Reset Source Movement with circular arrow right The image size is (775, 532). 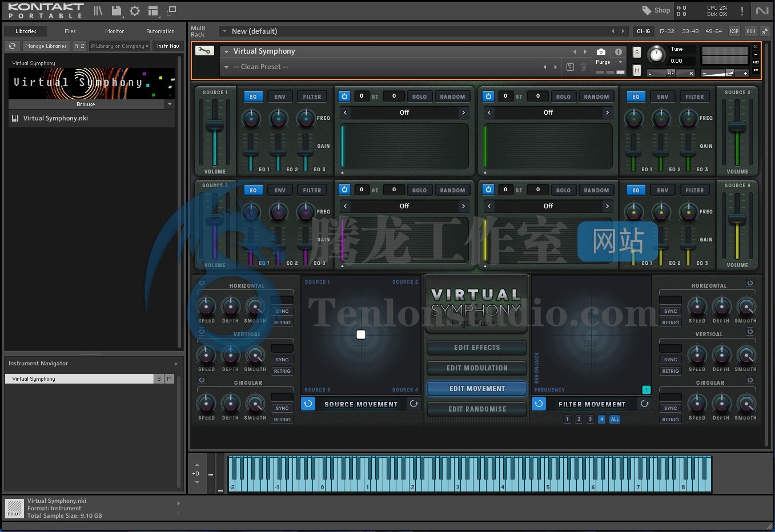coord(413,404)
